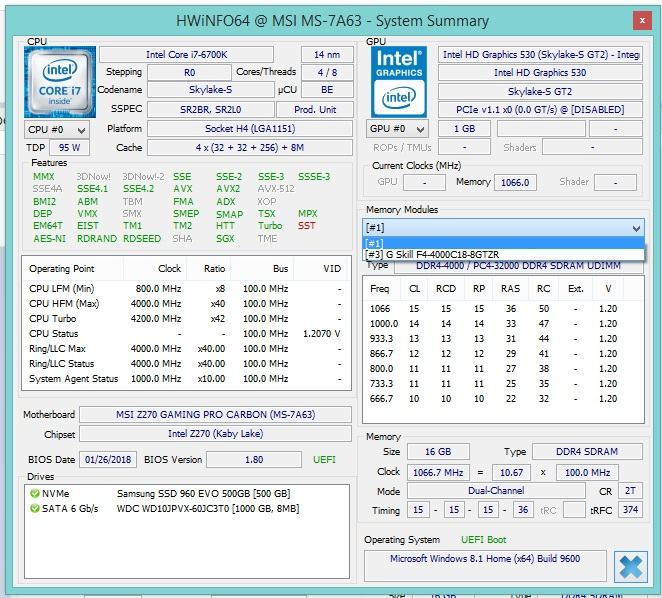662x598 pixels.
Task: Click the AVX2 feature label
Action: coord(228,189)
